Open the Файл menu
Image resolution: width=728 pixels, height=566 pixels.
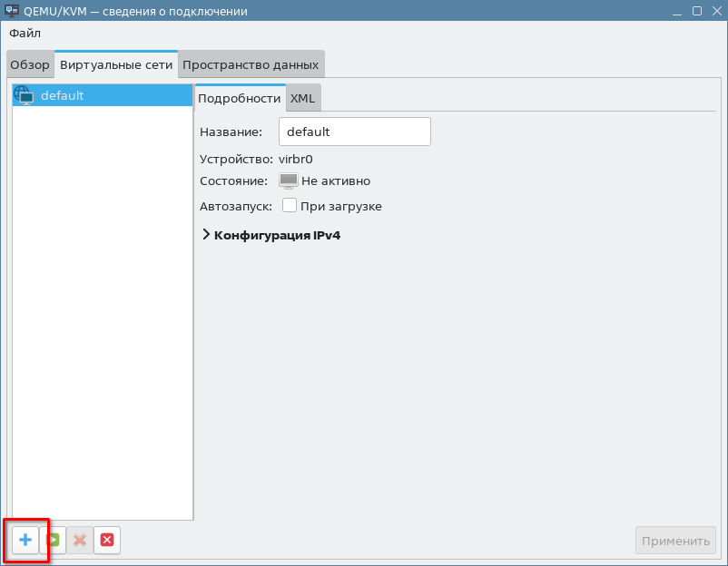[25, 34]
